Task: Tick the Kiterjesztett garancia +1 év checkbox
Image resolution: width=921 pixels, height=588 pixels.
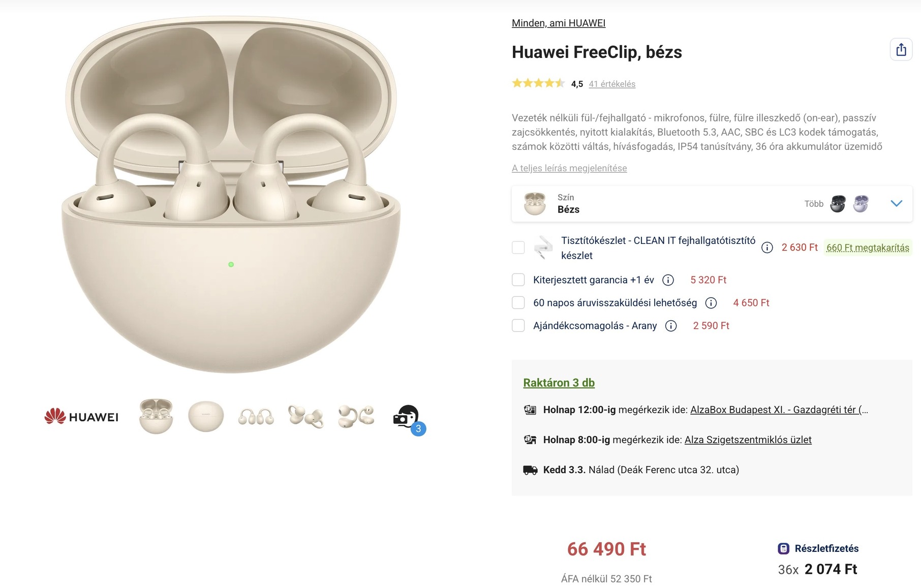Action: point(518,280)
